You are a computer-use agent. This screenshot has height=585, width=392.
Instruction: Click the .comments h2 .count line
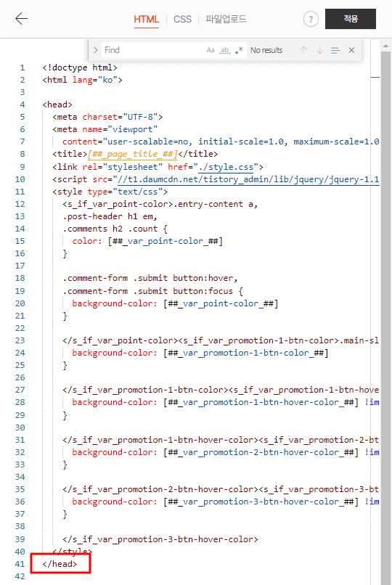coord(115,229)
